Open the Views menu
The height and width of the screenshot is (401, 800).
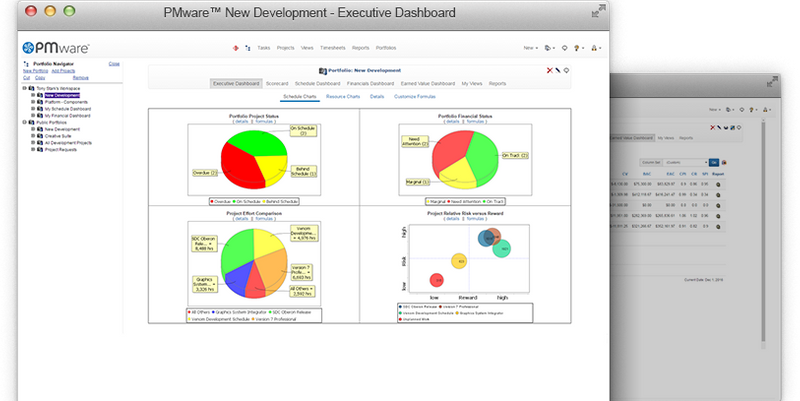(x=307, y=48)
